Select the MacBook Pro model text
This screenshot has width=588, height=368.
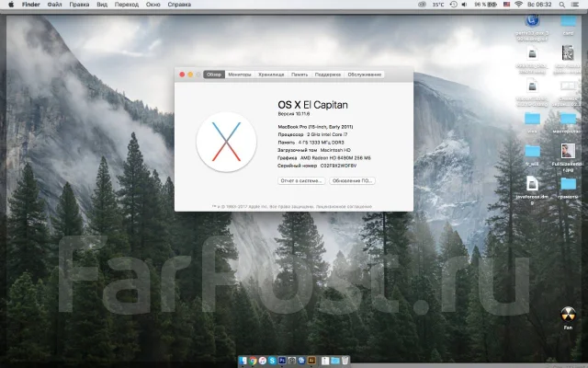point(315,127)
